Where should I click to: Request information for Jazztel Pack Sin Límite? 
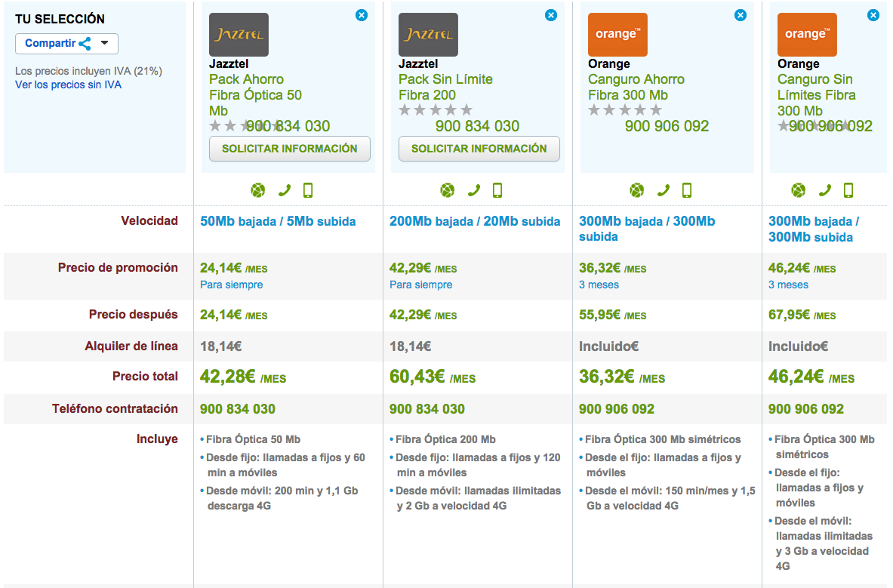pos(479,149)
